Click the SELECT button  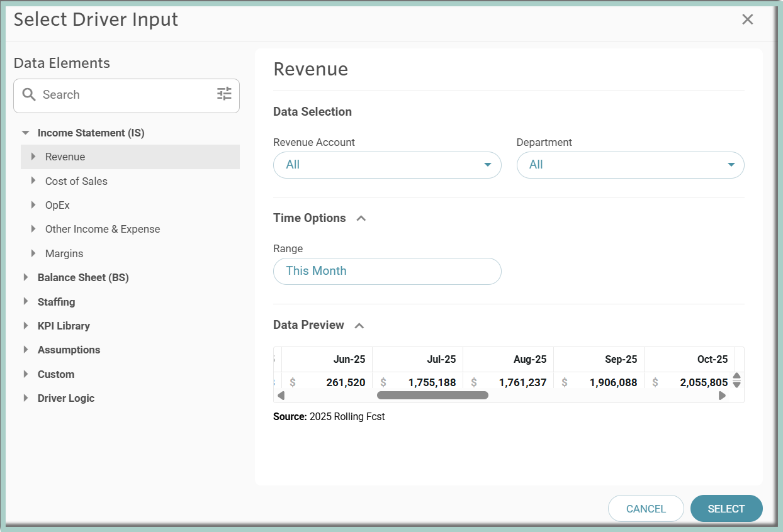point(726,509)
